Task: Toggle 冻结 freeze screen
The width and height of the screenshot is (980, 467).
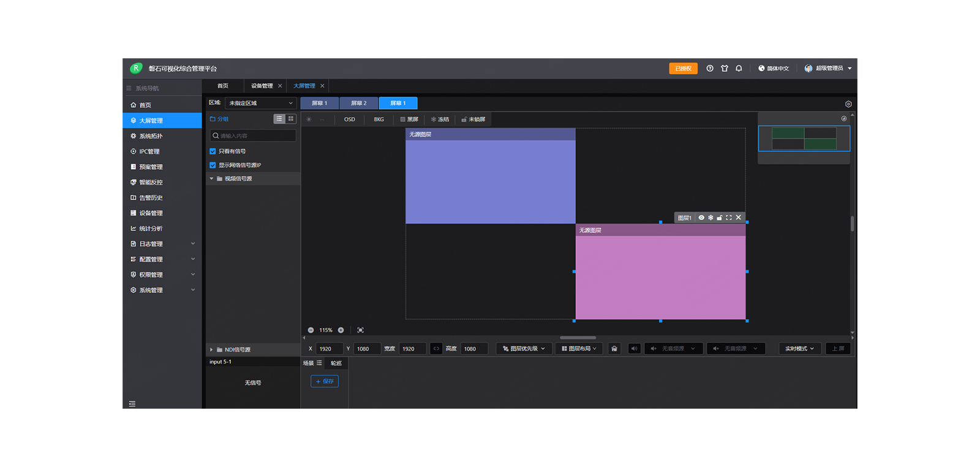Action: click(x=440, y=120)
